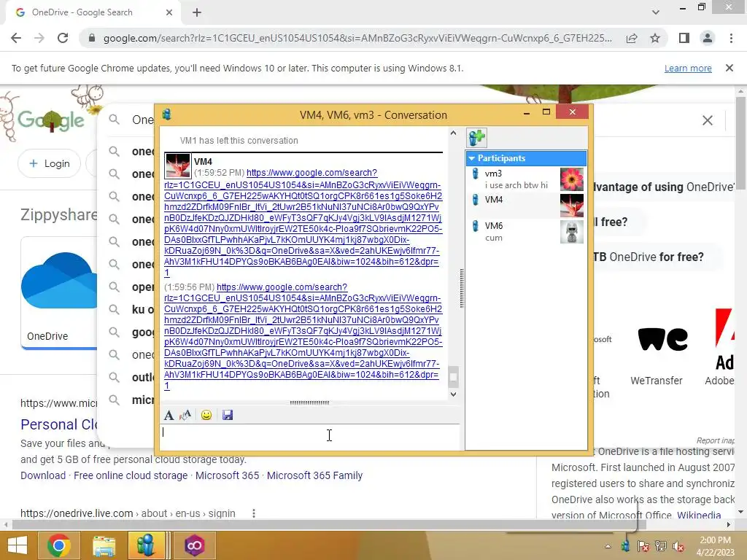The height and width of the screenshot is (560, 747).
Task: Click Learn more about Chrome updates
Action: click(688, 68)
